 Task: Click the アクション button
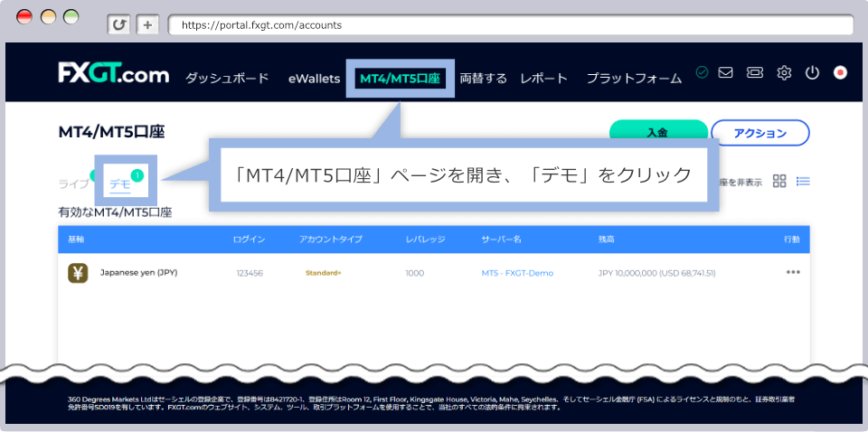point(760,133)
